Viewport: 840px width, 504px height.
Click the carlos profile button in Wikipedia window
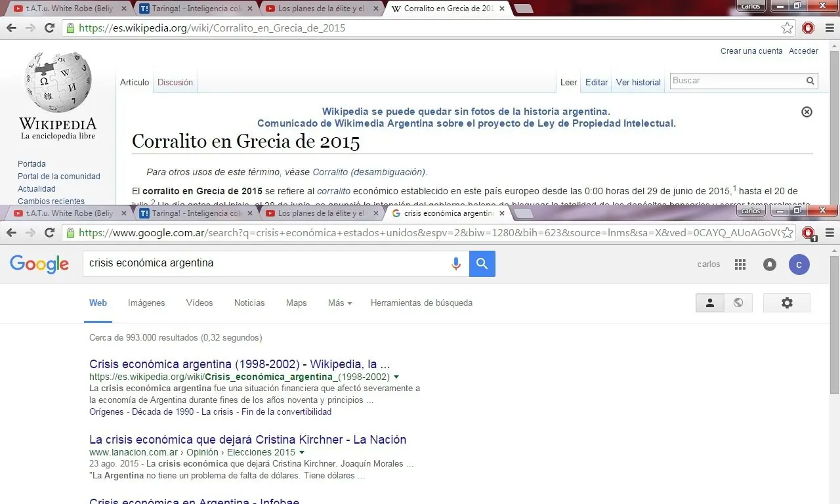coord(751,6)
